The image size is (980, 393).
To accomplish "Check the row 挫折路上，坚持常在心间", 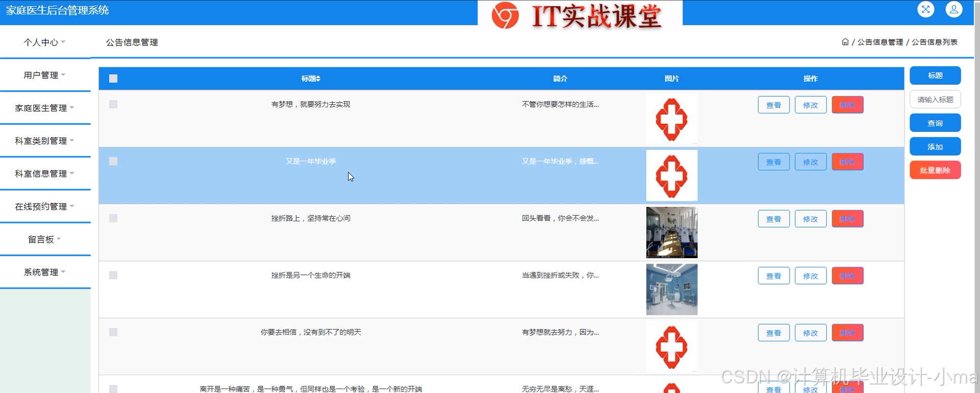I will pyautogui.click(x=113, y=218).
